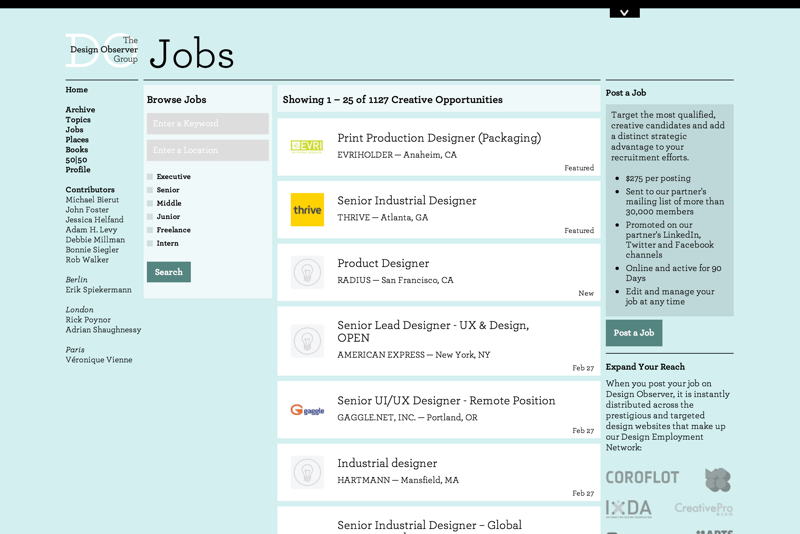Visit the Coroflot network logo

point(642,477)
